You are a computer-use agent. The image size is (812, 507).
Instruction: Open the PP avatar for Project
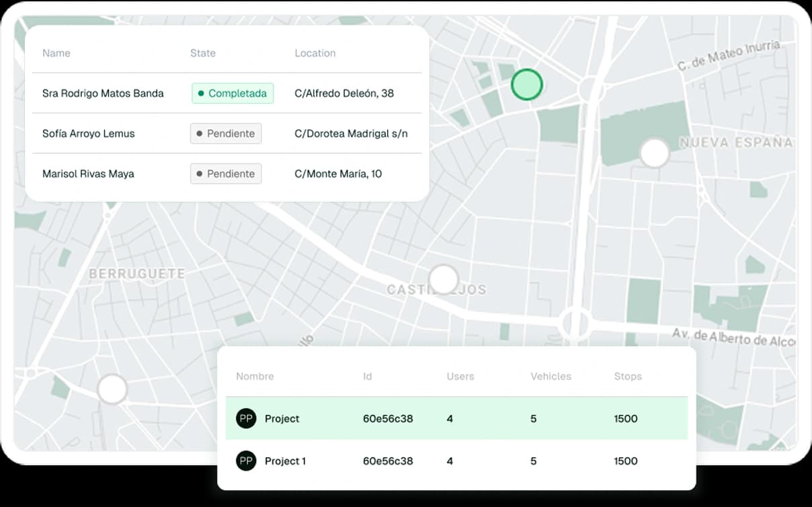click(x=246, y=418)
